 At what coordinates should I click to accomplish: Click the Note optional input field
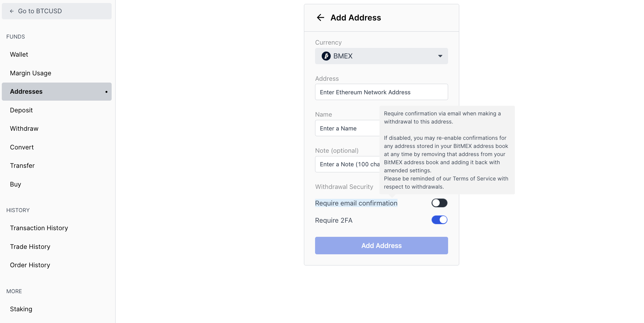(x=347, y=164)
